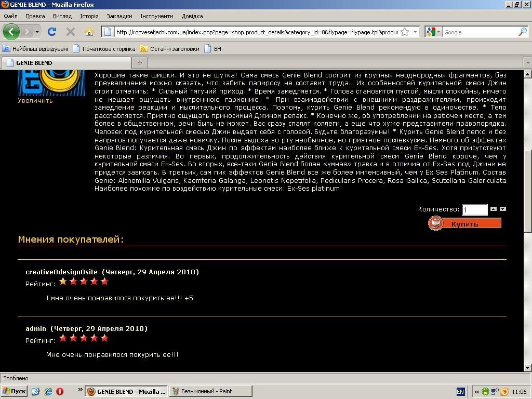This screenshot has height=399, width=532.
Task: Open the Файл menu
Action: (10, 16)
